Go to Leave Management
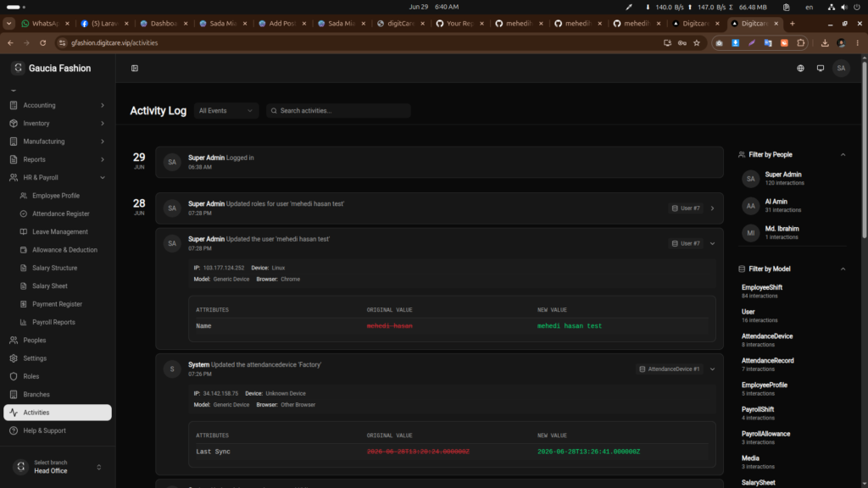Image resolution: width=868 pixels, height=488 pixels. click(62, 232)
